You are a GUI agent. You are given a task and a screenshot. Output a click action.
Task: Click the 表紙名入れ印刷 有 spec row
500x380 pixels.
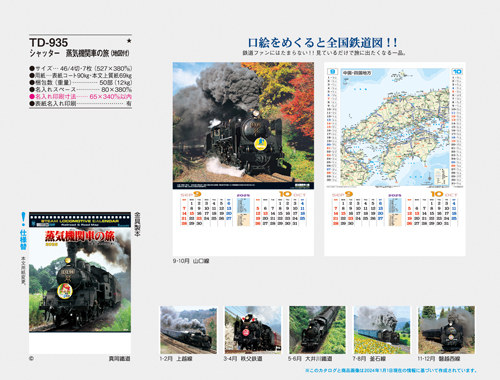click(x=80, y=103)
